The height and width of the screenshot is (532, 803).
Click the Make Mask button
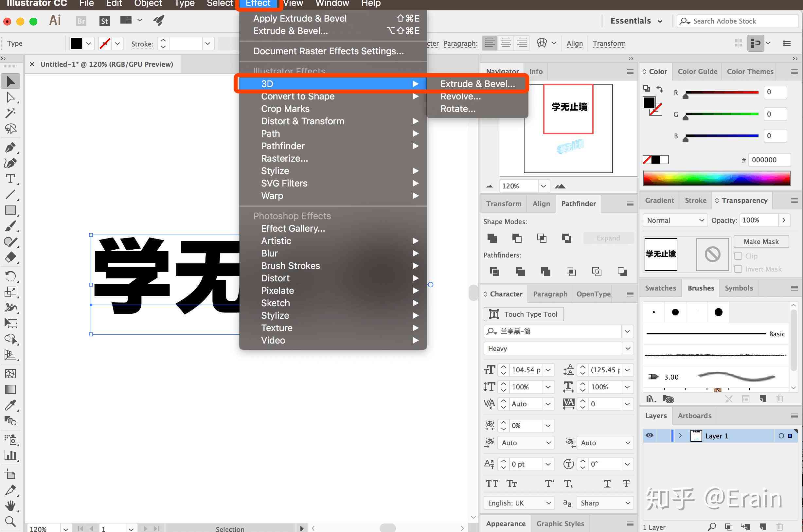(x=761, y=241)
